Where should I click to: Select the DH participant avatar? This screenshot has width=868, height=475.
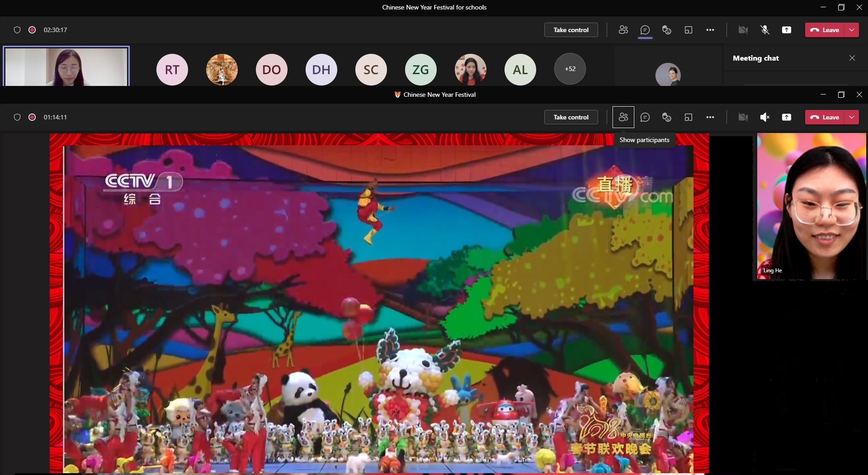(x=321, y=69)
